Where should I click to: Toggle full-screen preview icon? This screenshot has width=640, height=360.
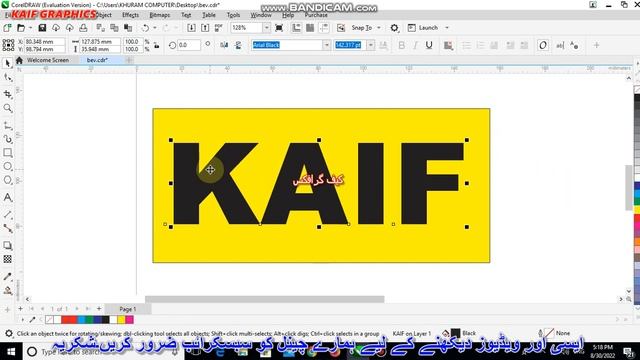pyautogui.click(x=279, y=28)
